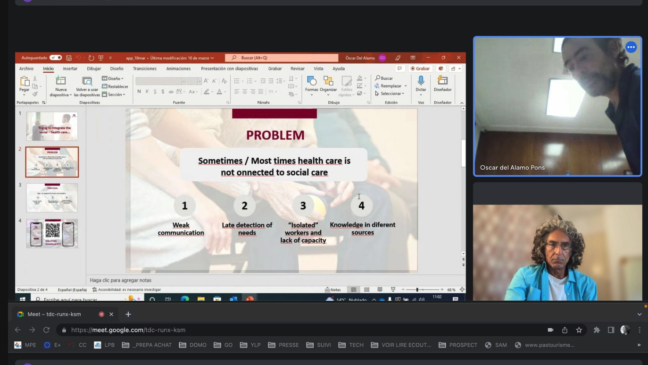Viewport: 648px width, 365px height.
Task: Open the browser extensions puzzle icon
Action: [597, 330]
